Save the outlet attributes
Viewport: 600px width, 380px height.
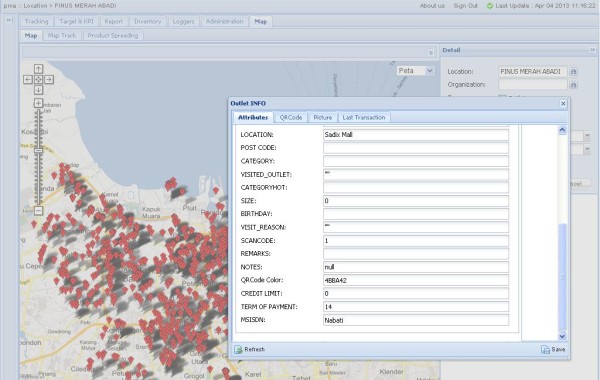553,349
